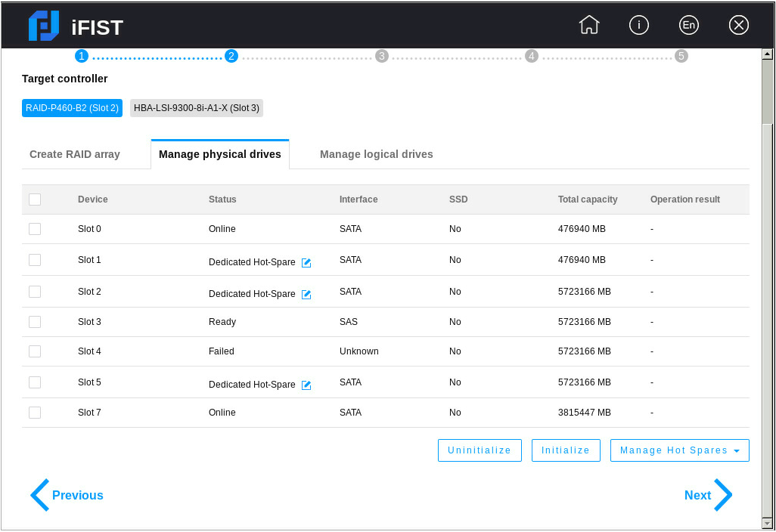Click the Online status of Slot 0

222,229
